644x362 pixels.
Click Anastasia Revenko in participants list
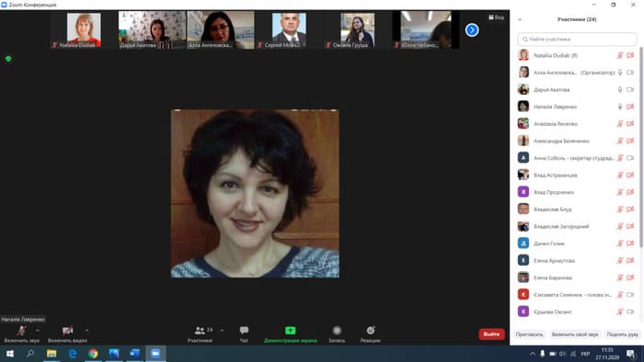tap(576, 124)
